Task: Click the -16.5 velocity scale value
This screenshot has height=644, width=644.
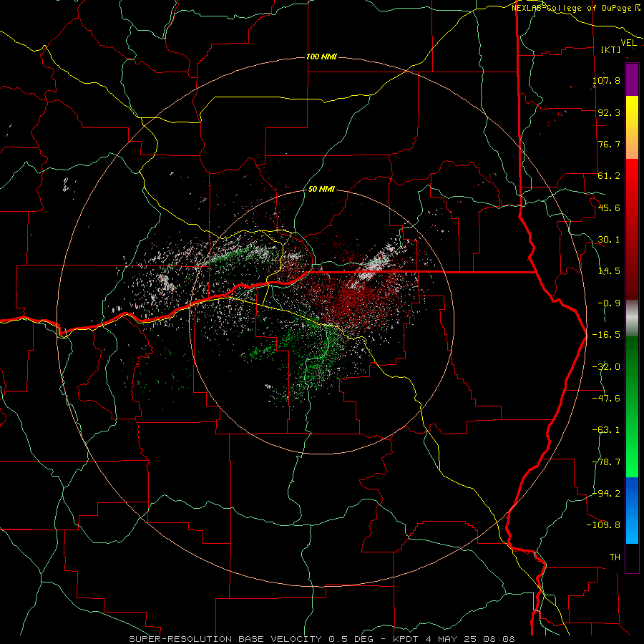Action: coord(606,335)
